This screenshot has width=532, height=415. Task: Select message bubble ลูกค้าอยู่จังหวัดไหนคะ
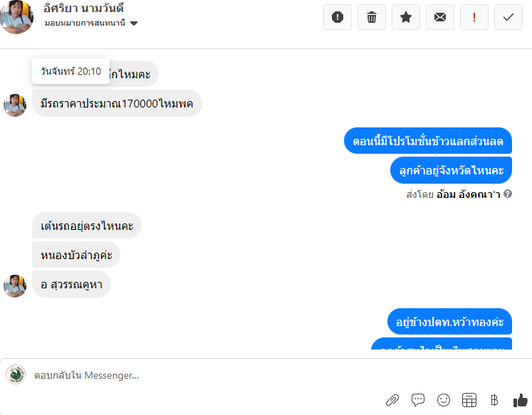point(451,170)
